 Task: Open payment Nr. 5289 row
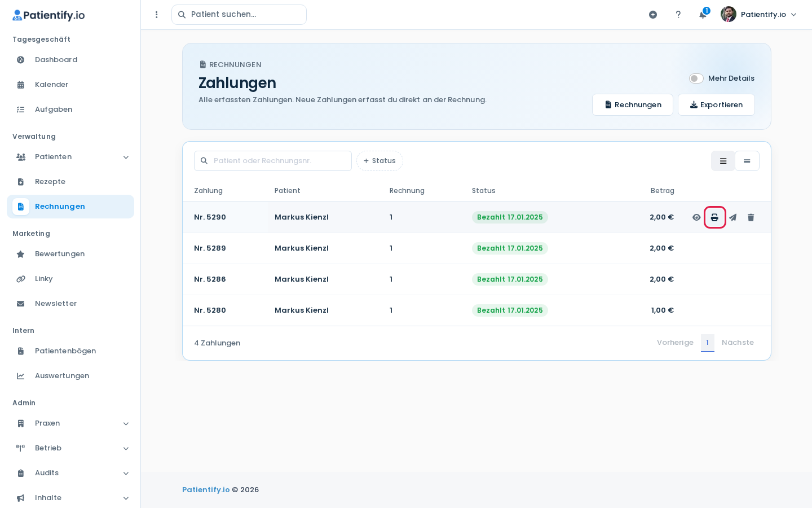tap(476, 248)
